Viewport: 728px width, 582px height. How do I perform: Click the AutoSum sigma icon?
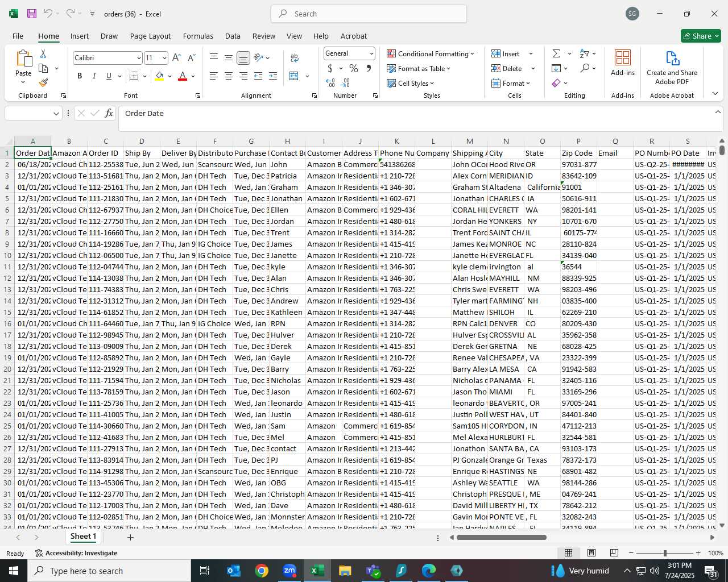(556, 53)
